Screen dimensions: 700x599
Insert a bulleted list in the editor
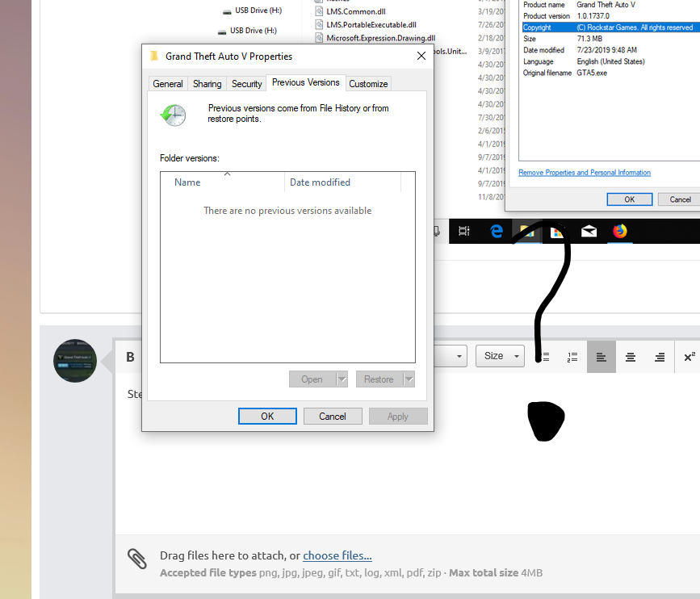coord(543,357)
